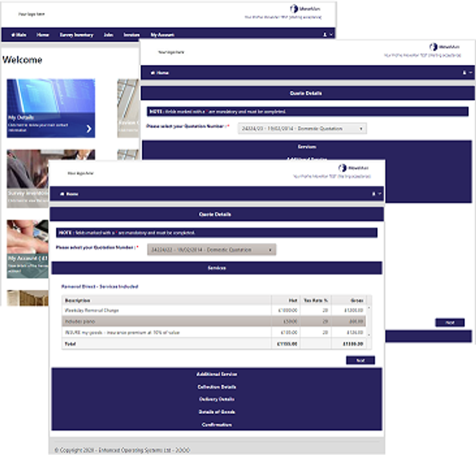Click company profile link under Welcome window logo
The width and height of the screenshot is (476, 455).
(x=283, y=17)
